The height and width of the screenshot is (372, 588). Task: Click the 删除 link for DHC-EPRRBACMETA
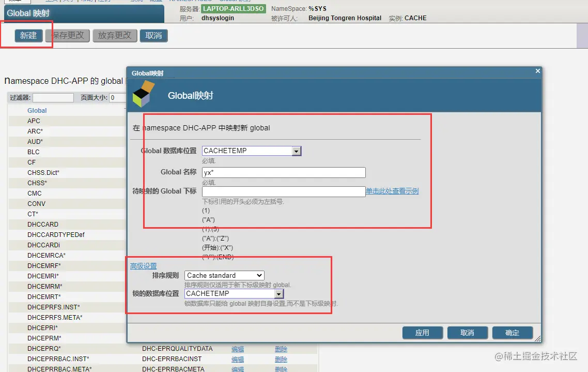(x=281, y=369)
